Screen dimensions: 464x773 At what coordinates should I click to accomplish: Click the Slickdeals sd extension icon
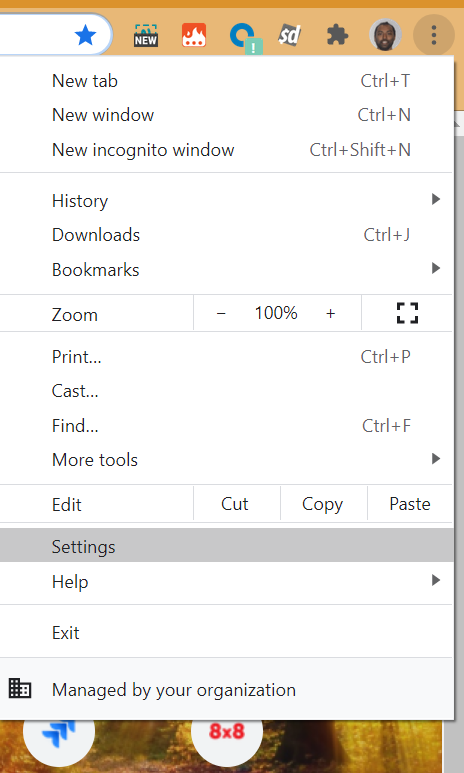click(289, 35)
